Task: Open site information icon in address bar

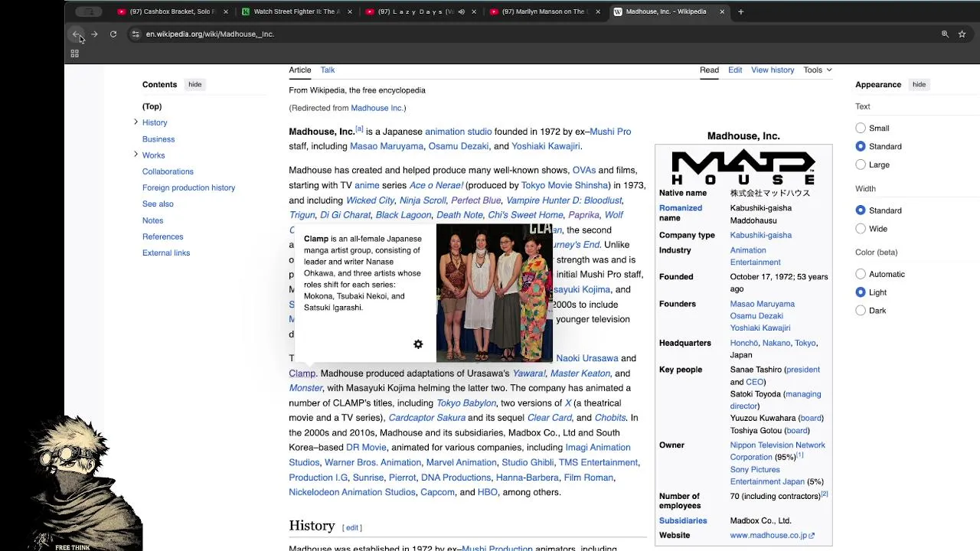Action: click(136, 34)
